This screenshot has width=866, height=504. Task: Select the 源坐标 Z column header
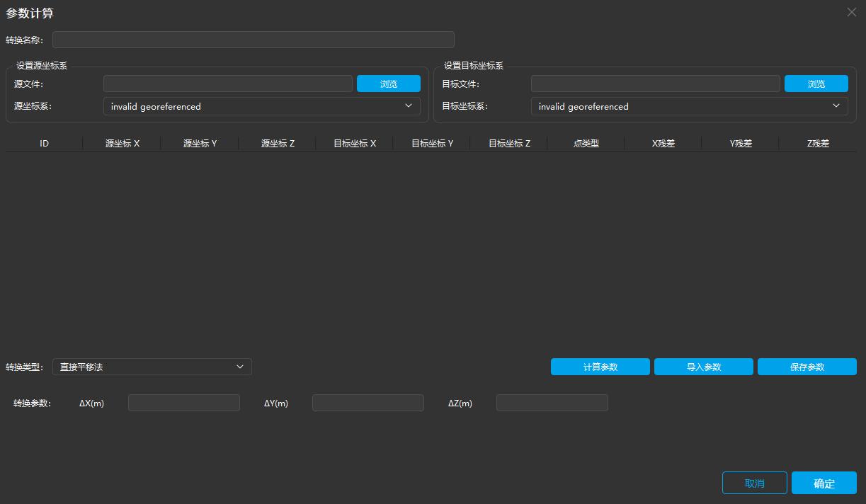tap(278, 143)
